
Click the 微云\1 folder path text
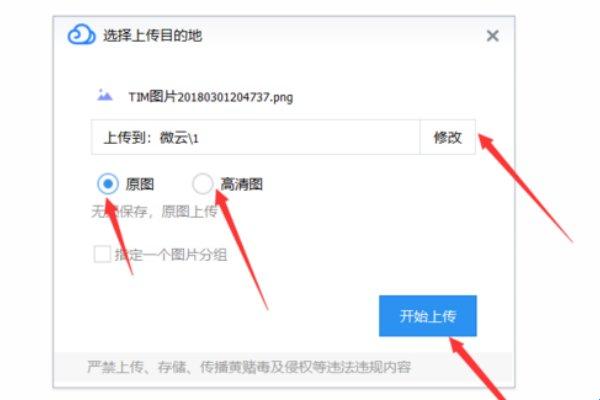pos(179,138)
